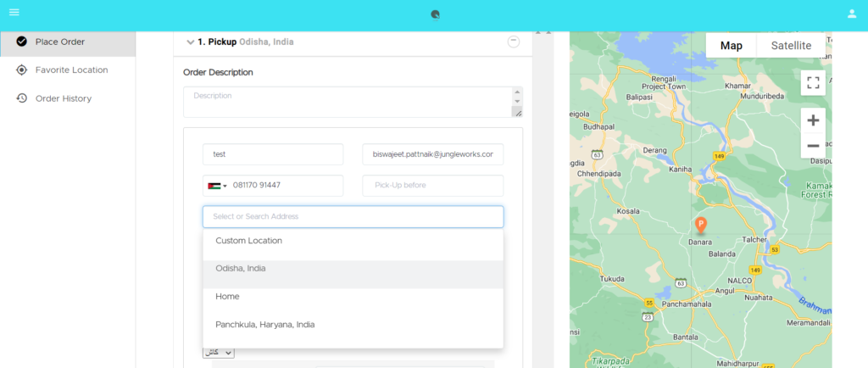
Task: Open the small select dropdown below the address list
Action: (x=219, y=352)
